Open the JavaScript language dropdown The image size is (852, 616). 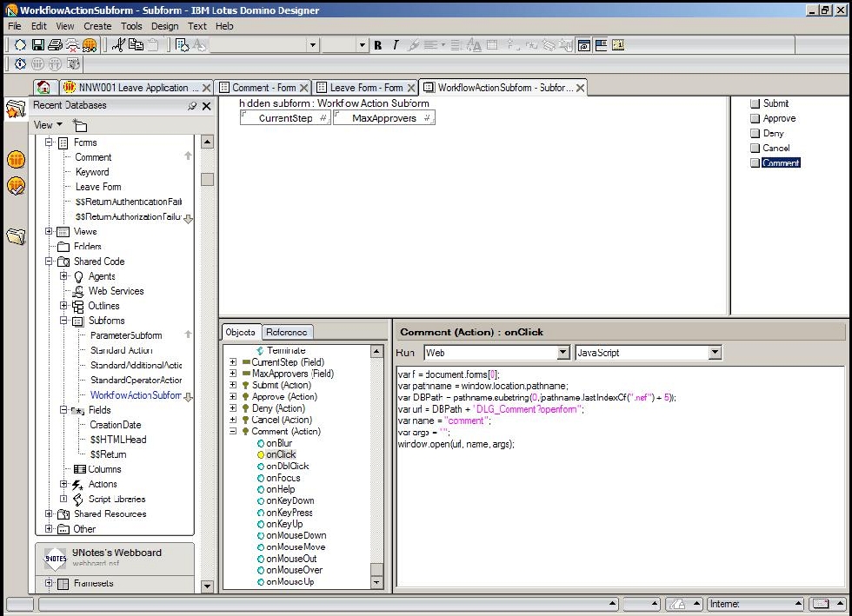(715, 353)
